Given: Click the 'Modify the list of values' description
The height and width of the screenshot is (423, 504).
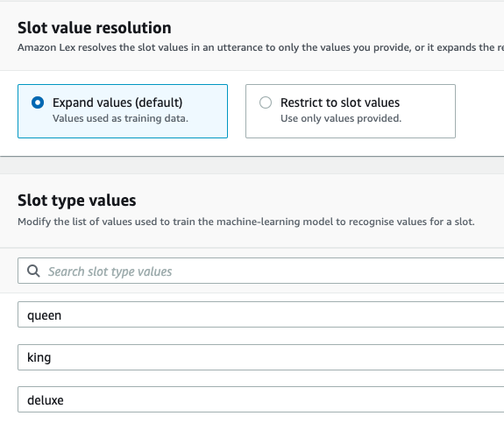Looking at the screenshot, I should click(x=246, y=222).
